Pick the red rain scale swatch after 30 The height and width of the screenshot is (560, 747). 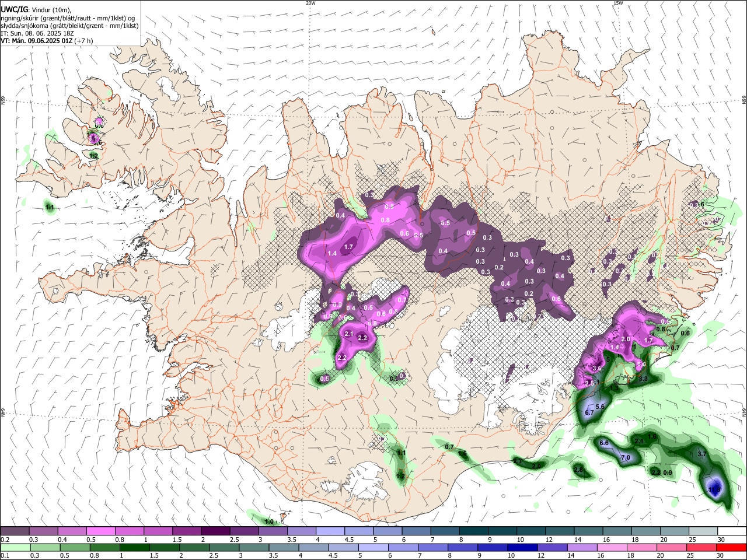pos(731,547)
